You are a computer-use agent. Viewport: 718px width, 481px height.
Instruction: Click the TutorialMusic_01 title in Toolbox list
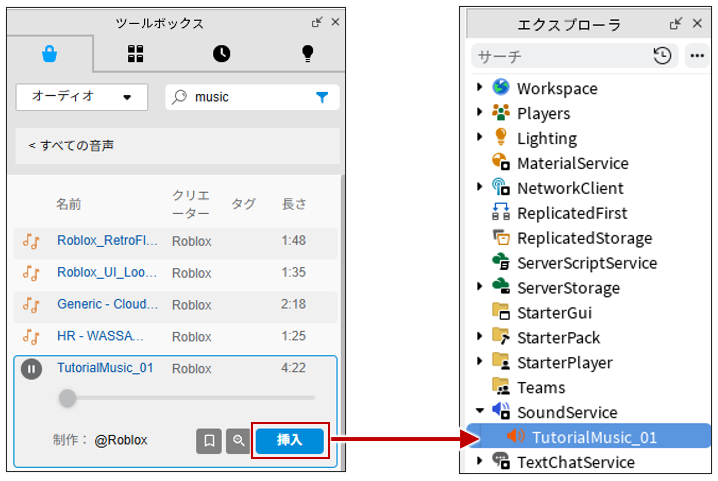[x=105, y=368]
